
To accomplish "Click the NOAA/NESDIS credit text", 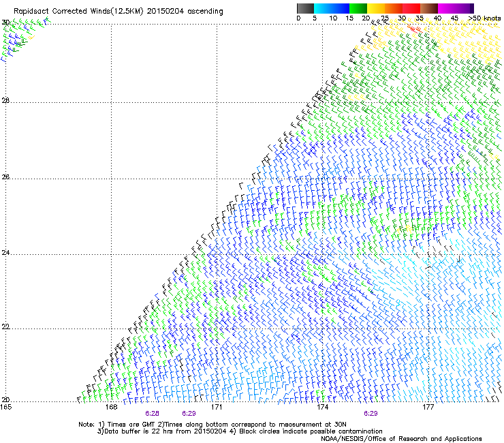I will pos(401,439).
